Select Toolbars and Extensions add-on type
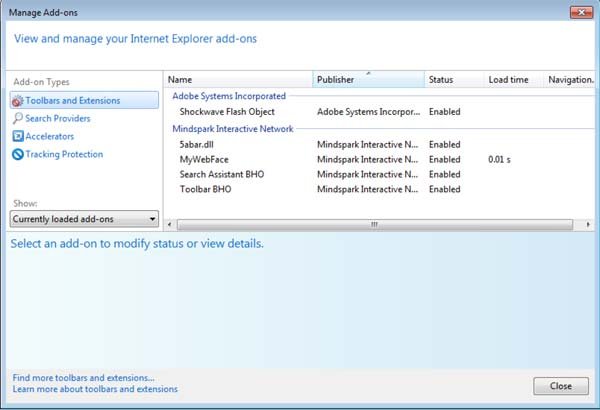 [x=84, y=100]
